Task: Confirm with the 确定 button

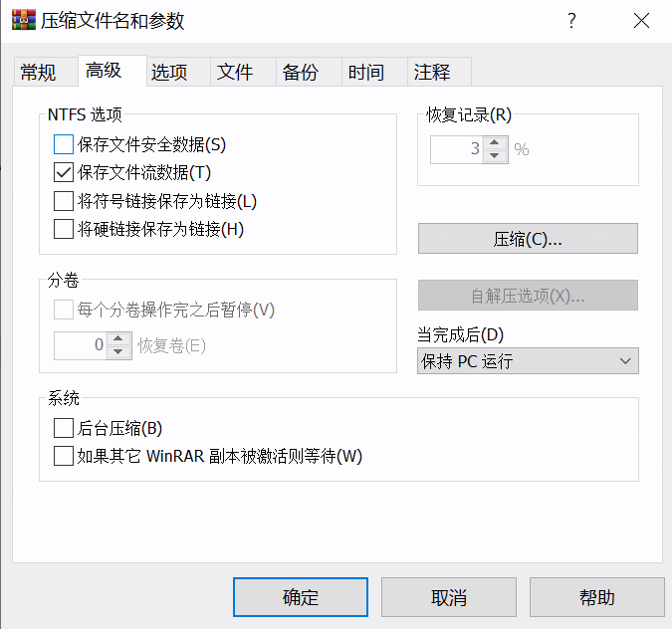Action: coord(301,597)
